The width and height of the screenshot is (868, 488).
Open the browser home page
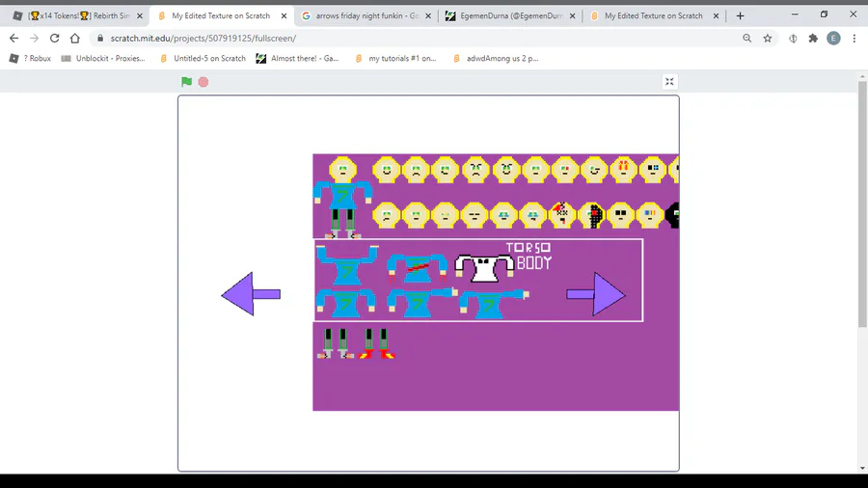(x=74, y=39)
